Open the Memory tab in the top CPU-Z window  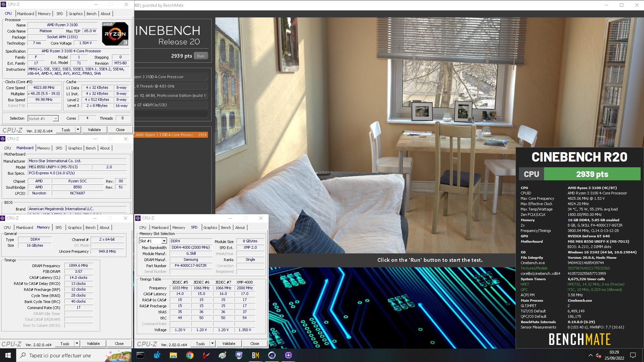click(44, 14)
